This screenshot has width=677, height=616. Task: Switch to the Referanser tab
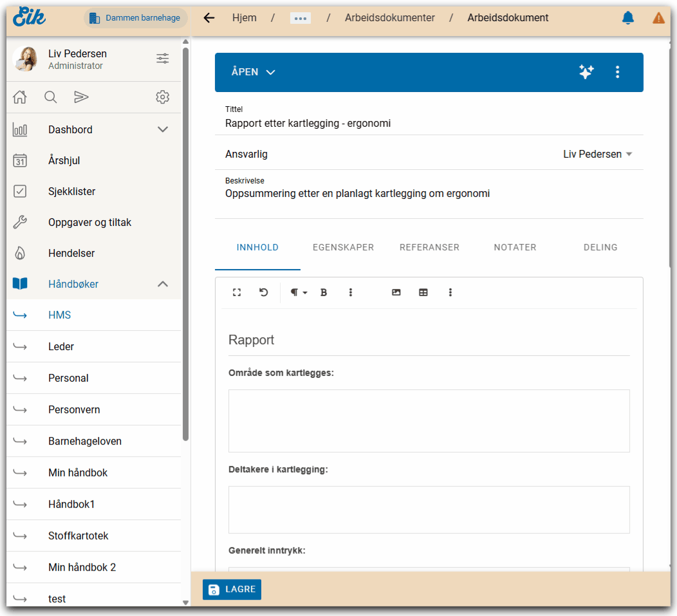[x=429, y=247]
